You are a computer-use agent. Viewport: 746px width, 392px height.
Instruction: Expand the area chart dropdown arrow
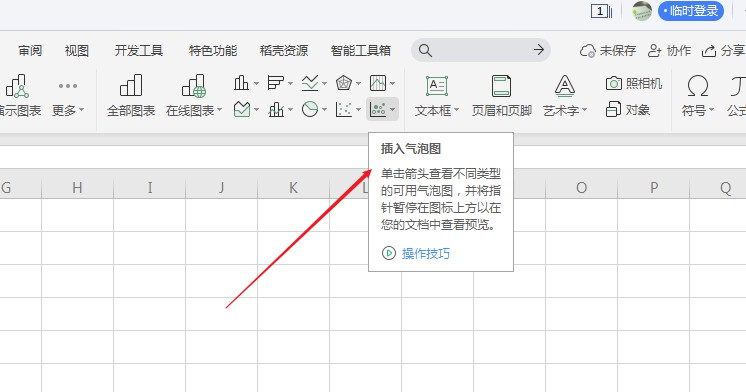click(x=256, y=110)
